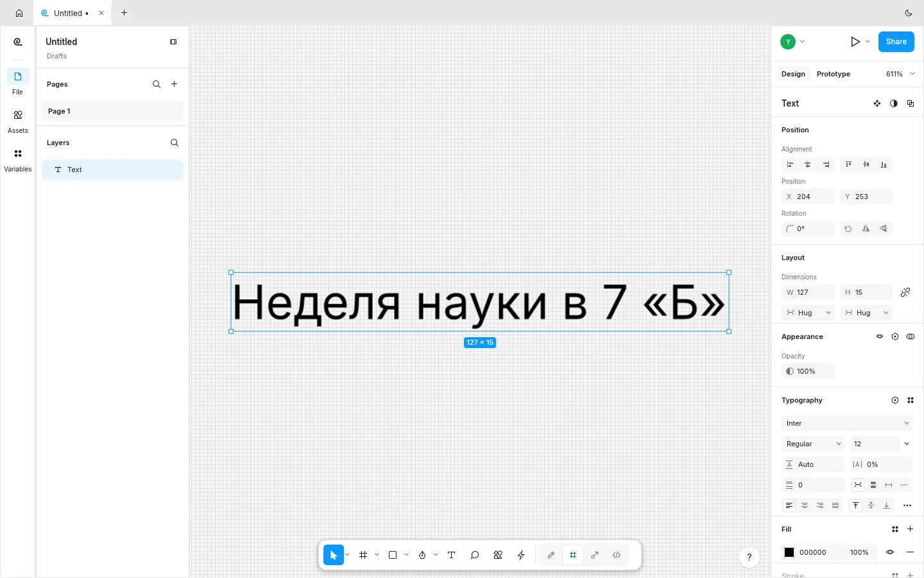Open the Assets sidebar panel

coord(18,121)
